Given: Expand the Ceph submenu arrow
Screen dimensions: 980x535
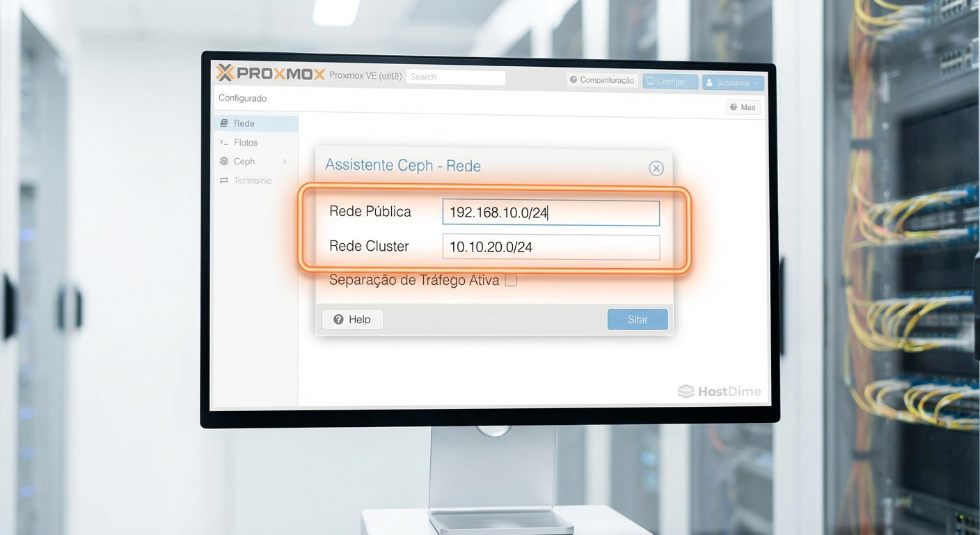Looking at the screenshot, I should pyautogui.click(x=285, y=162).
